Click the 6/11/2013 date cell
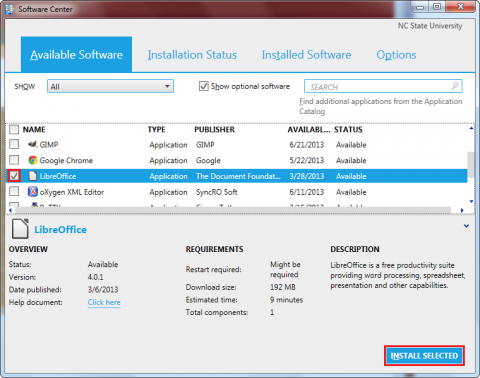Screen dimensions: 480x378 [x=307, y=192]
